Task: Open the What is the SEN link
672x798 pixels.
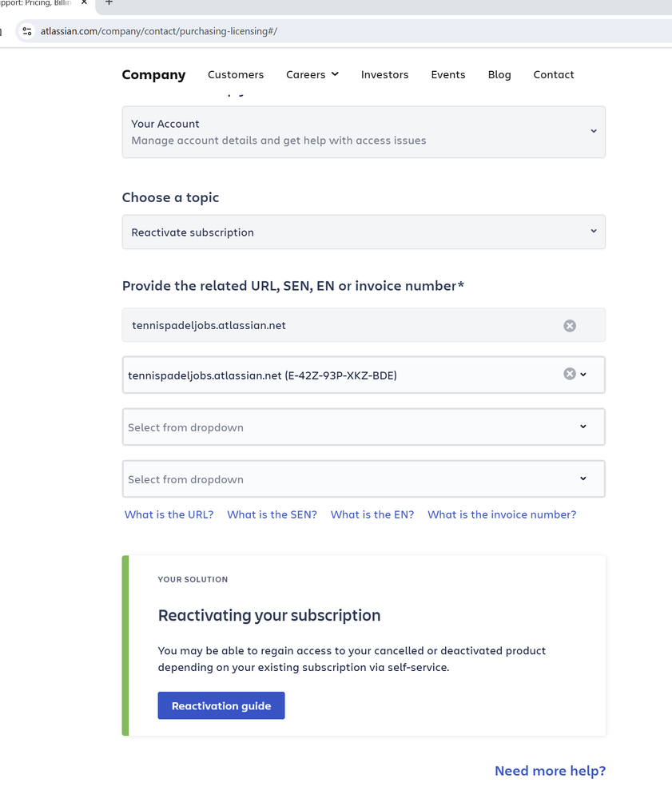Action: coord(272,514)
